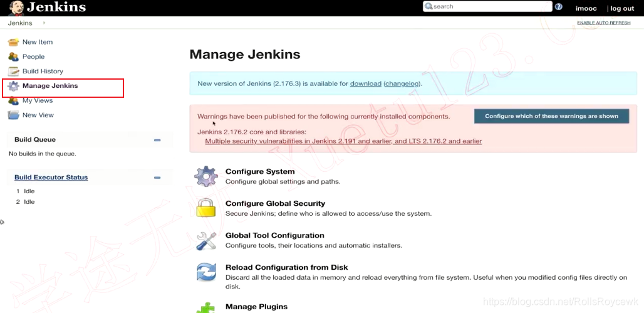Click the My Views icon
The width and height of the screenshot is (644, 313).
pyautogui.click(x=14, y=100)
